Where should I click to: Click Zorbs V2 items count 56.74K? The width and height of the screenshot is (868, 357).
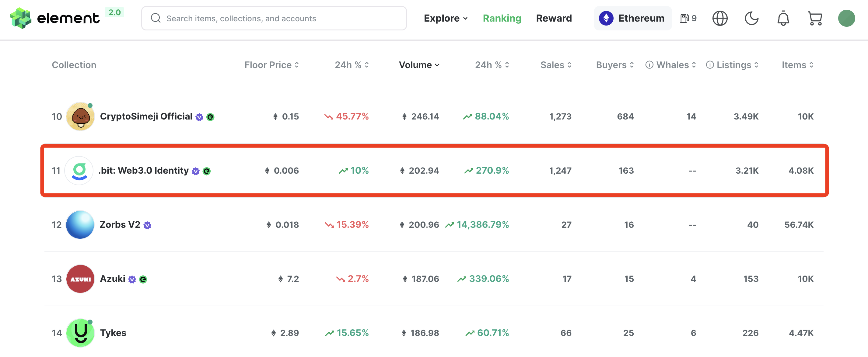click(x=799, y=225)
